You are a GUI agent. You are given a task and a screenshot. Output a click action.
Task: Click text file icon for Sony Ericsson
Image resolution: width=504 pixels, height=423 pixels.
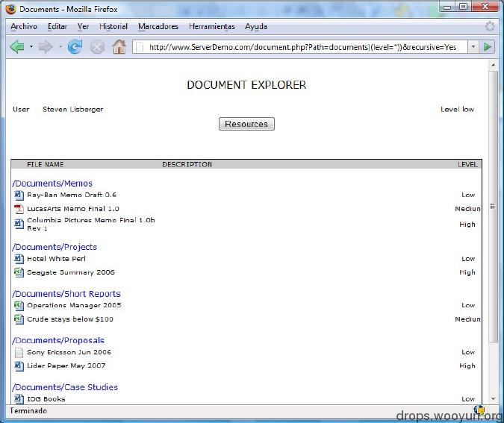[x=19, y=352]
